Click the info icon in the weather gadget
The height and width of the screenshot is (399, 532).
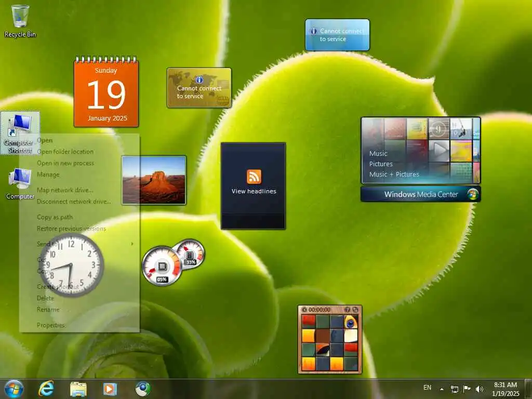pos(314,31)
